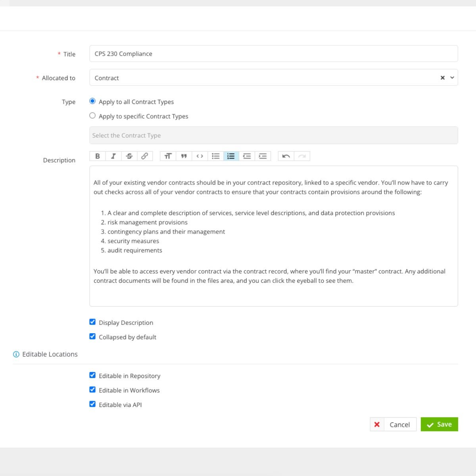Disable Collapsed by default
The width and height of the screenshot is (476, 476).
click(x=92, y=336)
